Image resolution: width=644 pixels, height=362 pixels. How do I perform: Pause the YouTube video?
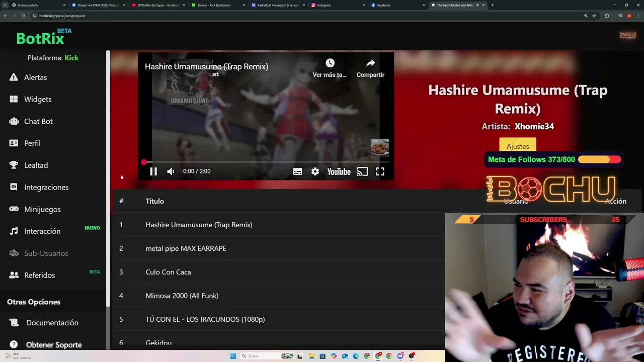153,171
